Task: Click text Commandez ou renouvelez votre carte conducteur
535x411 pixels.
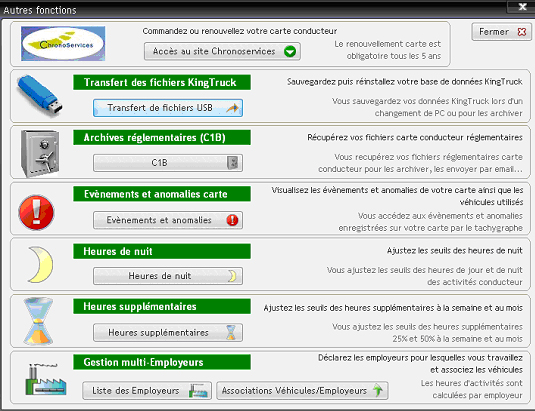Action: pos(240,31)
